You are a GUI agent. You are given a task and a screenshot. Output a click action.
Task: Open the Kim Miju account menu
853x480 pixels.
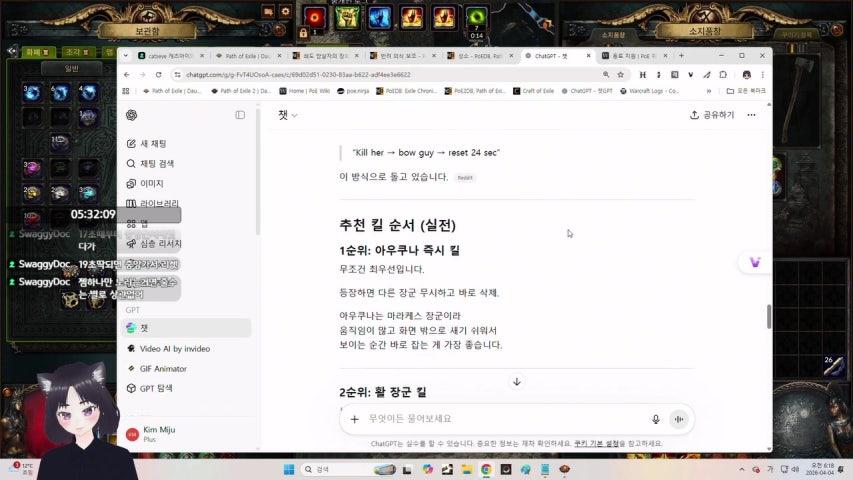click(x=160, y=434)
